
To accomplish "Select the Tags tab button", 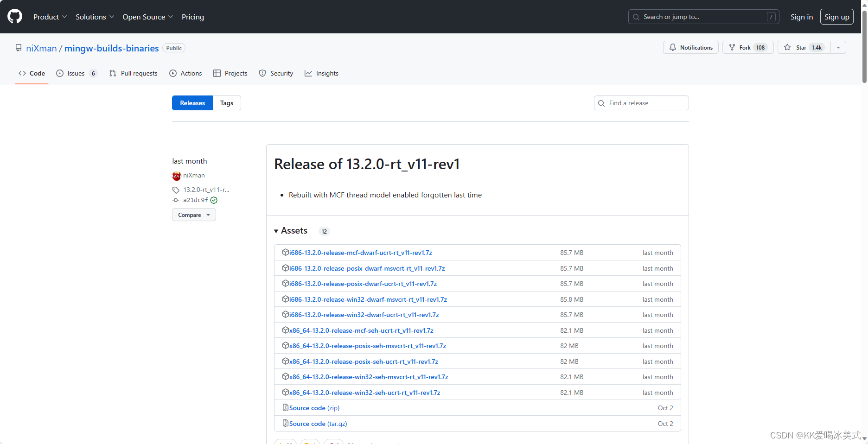I will (227, 103).
